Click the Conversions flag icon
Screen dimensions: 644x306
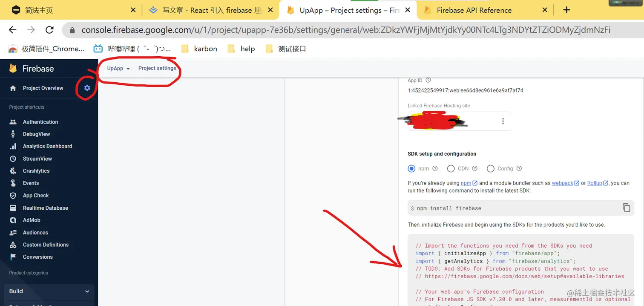point(13,257)
